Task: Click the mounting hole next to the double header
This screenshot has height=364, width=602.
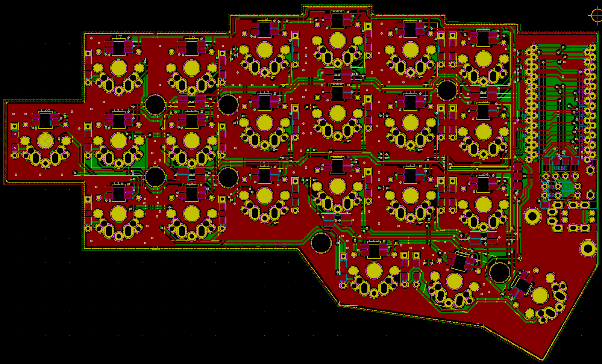Action: click(x=447, y=91)
